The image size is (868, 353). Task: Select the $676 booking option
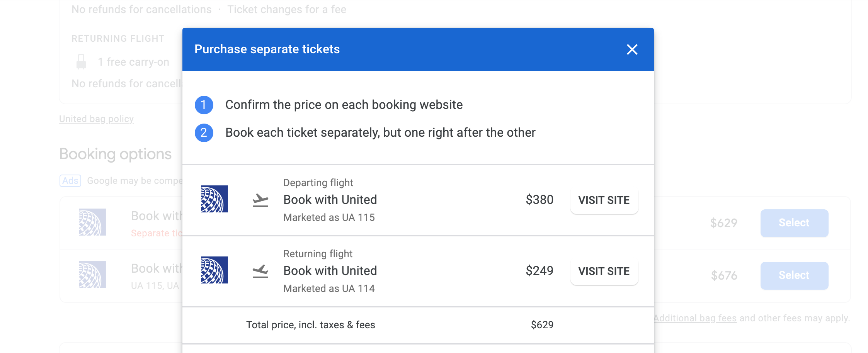pyautogui.click(x=794, y=275)
